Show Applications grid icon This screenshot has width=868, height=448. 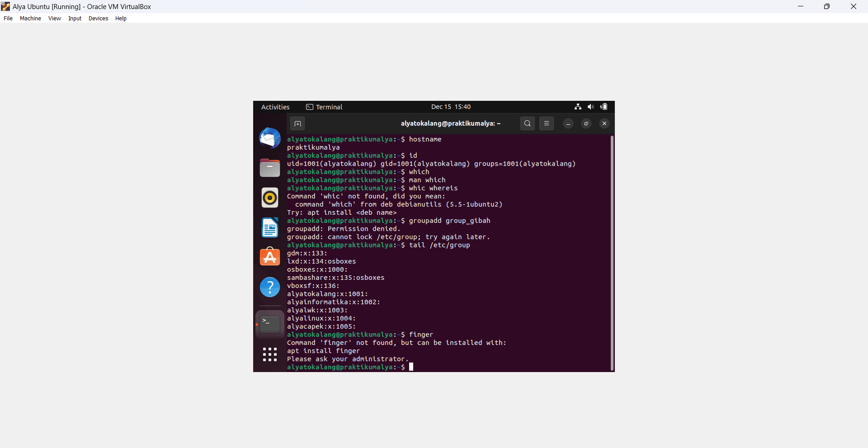[x=270, y=354]
